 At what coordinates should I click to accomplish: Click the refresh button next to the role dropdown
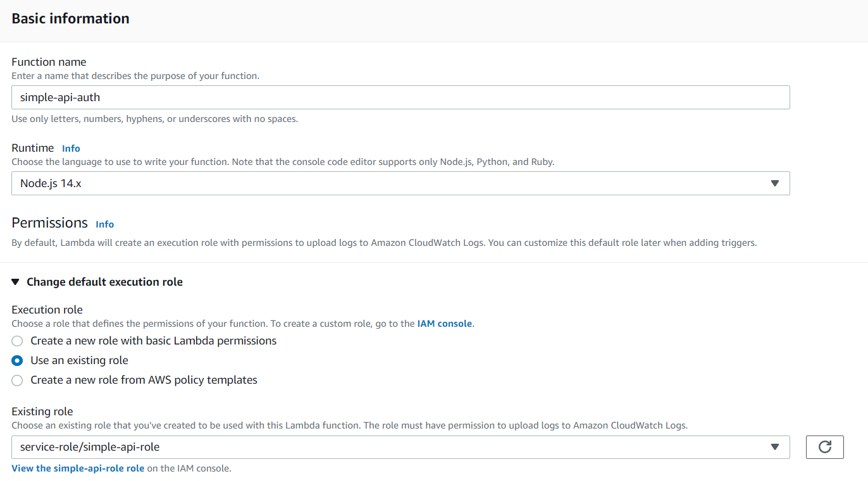825,447
